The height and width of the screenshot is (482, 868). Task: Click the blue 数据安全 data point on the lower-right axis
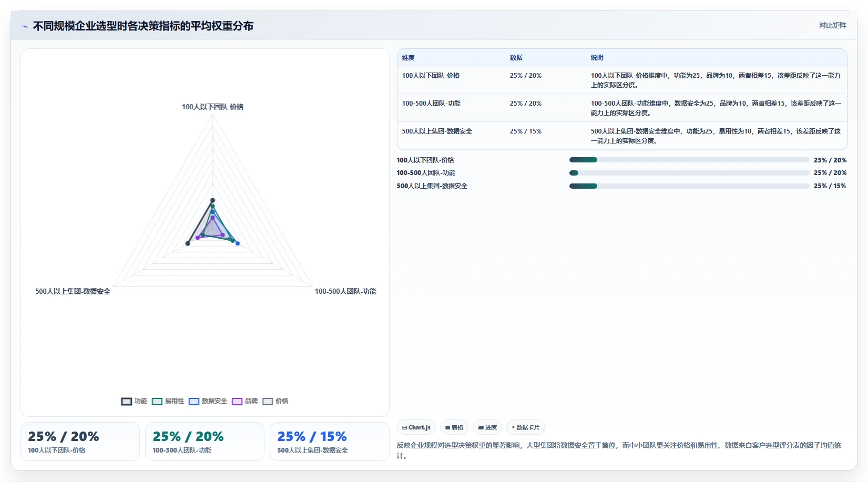(x=238, y=243)
